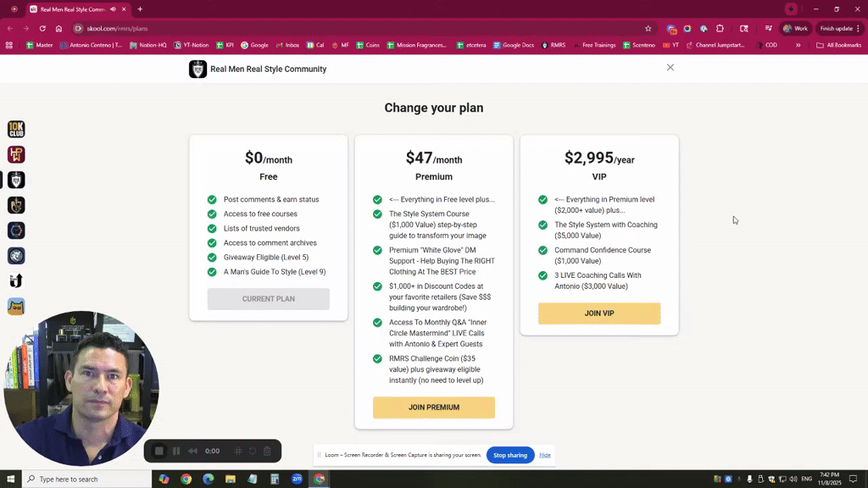Open the Inbox bookmark
The height and width of the screenshot is (488, 868).
click(287, 46)
